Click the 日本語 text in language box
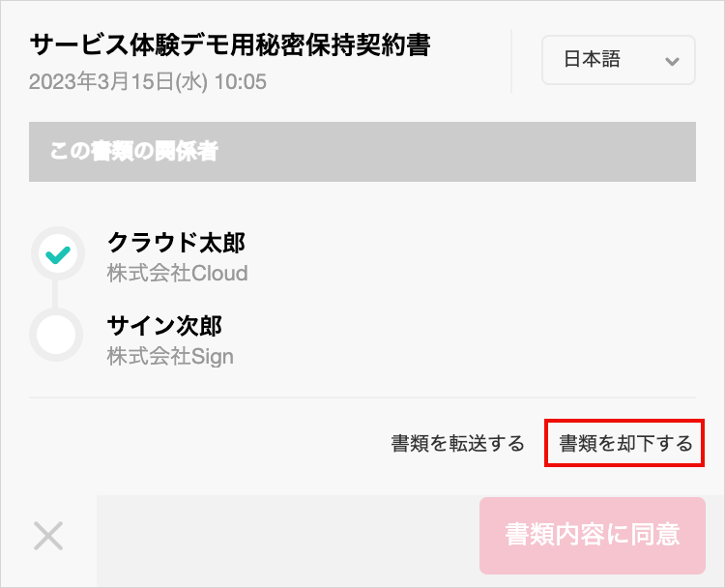This screenshot has width=725, height=588. 592,59
